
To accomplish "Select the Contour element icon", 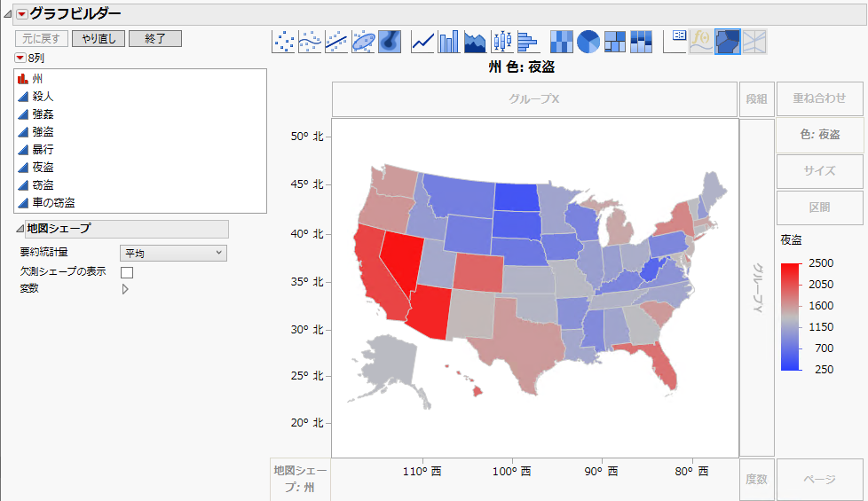I will pos(390,42).
